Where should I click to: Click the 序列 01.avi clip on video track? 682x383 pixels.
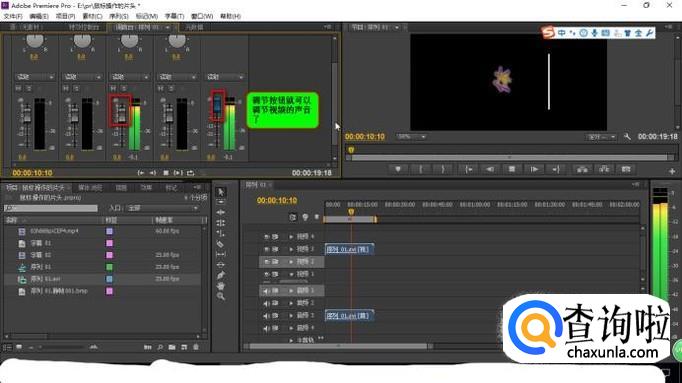click(349, 249)
